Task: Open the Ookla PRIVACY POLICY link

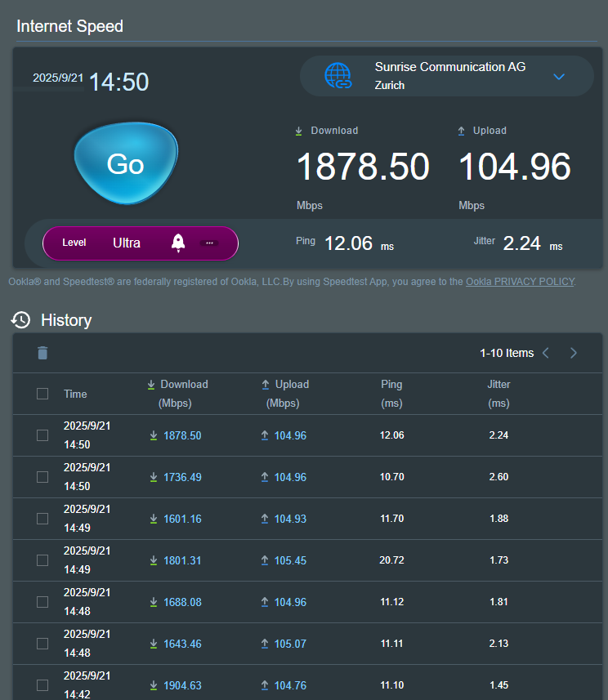Action: coord(520,282)
